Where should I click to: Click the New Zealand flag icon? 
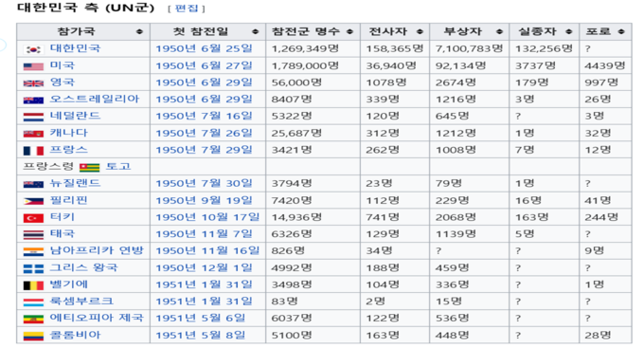tap(33, 185)
